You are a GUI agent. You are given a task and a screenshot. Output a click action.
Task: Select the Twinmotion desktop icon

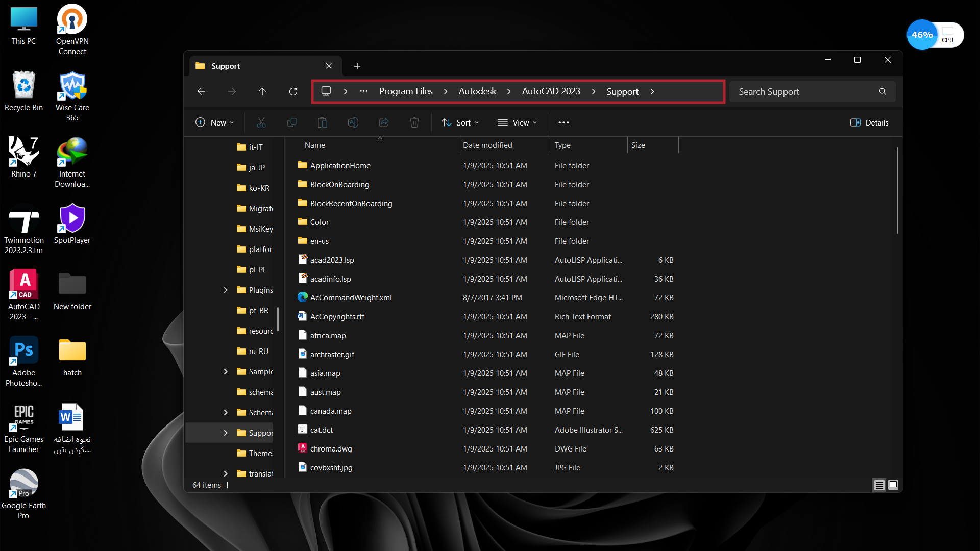(x=23, y=229)
